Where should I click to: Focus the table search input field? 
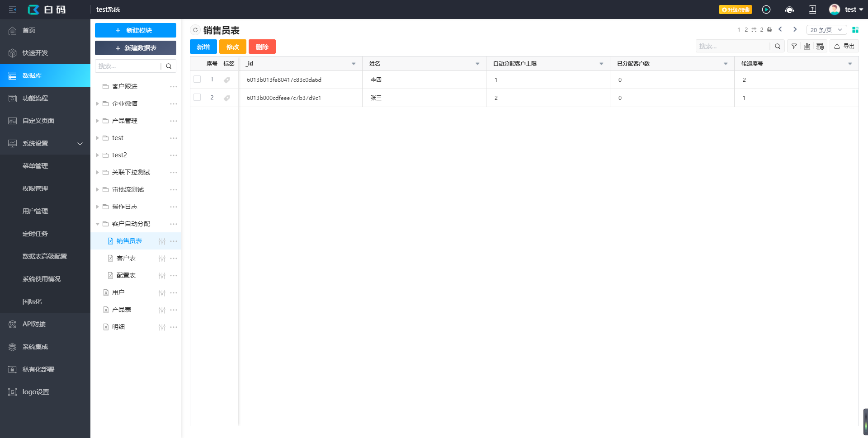[x=732, y=46]
